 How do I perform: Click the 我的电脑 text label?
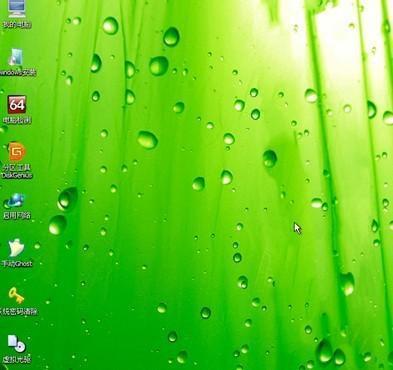[x=17, y=24]
